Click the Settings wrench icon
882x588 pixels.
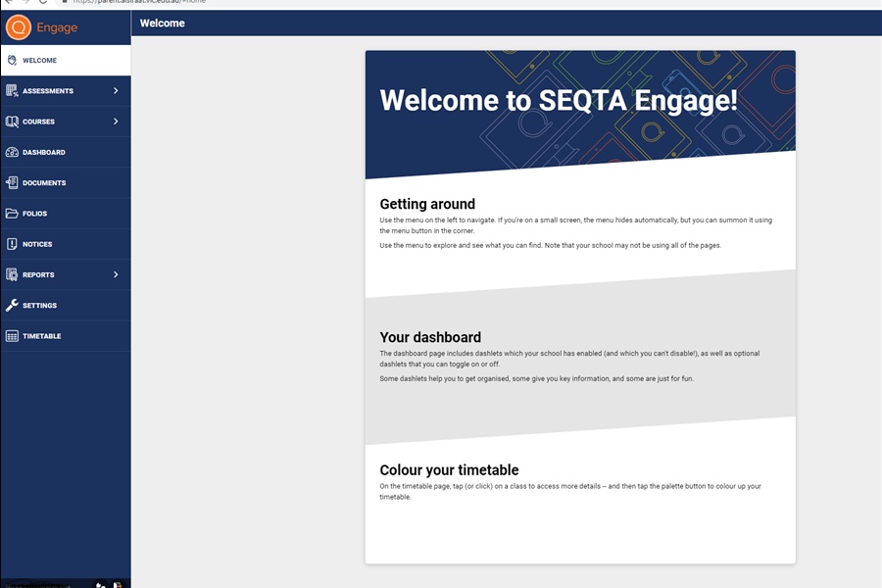12,305
